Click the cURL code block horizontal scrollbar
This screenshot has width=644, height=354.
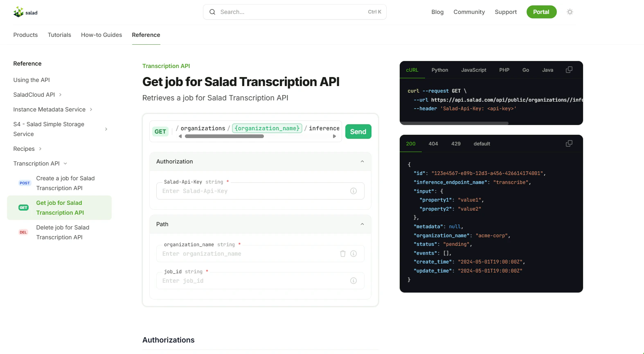tap(454, 123)
